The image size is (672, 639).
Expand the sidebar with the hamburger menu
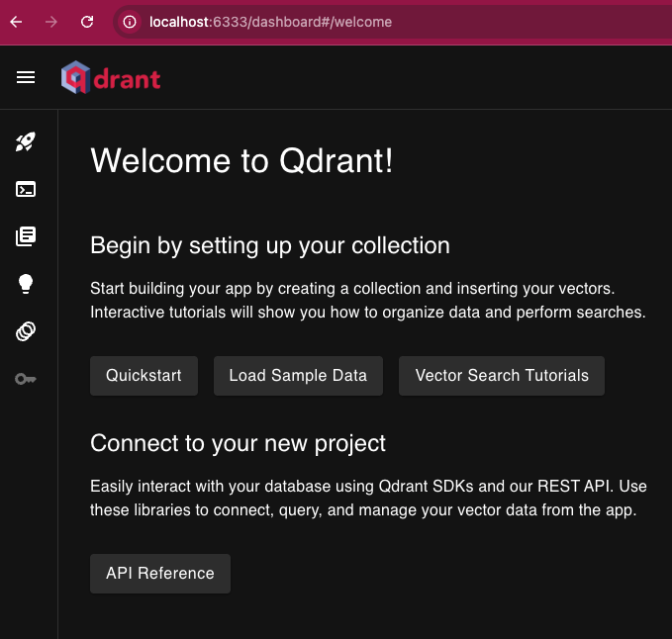pos(26,77)
